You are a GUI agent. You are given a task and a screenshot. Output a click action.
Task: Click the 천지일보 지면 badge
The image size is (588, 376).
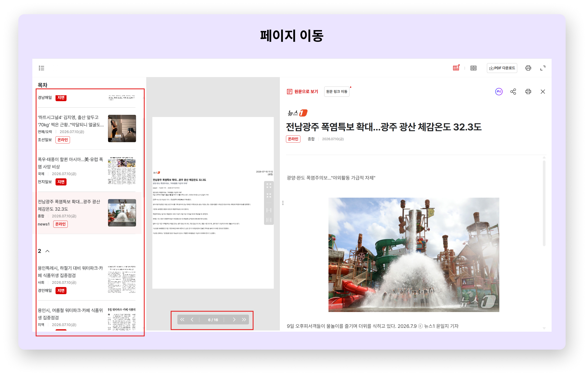click(x=61, y=182)
